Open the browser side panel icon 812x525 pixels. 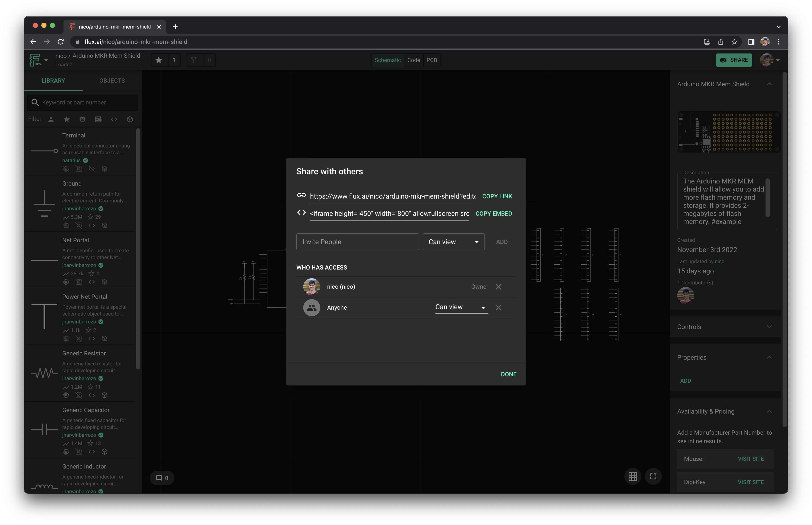pyautogui.click(x=751, y=42)
